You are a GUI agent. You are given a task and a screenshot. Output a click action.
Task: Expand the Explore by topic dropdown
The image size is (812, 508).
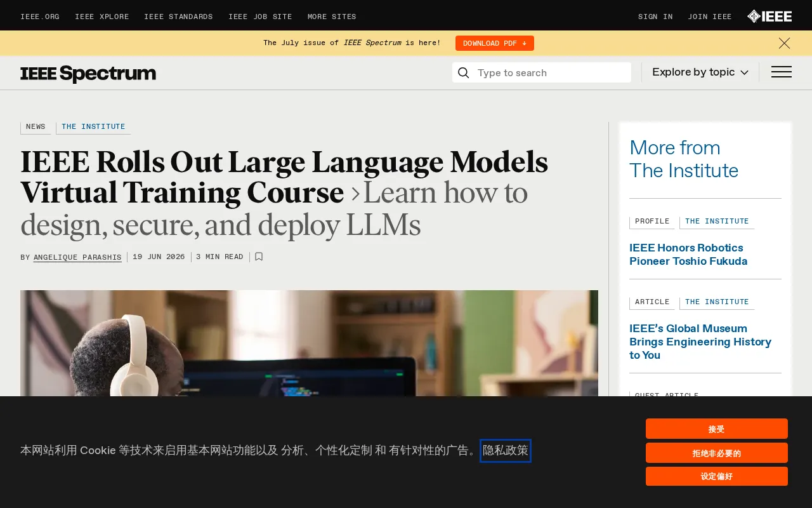[700, 72]
